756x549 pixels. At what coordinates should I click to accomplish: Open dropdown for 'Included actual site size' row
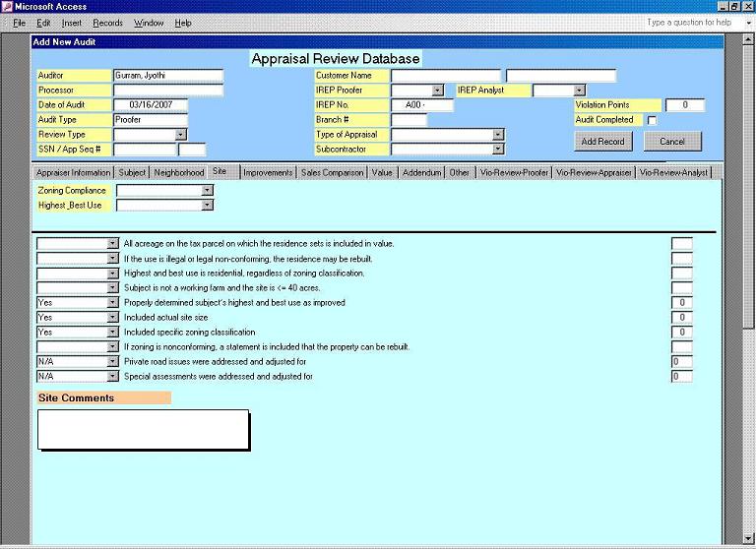pyautogui.click(x=112, y=317)
